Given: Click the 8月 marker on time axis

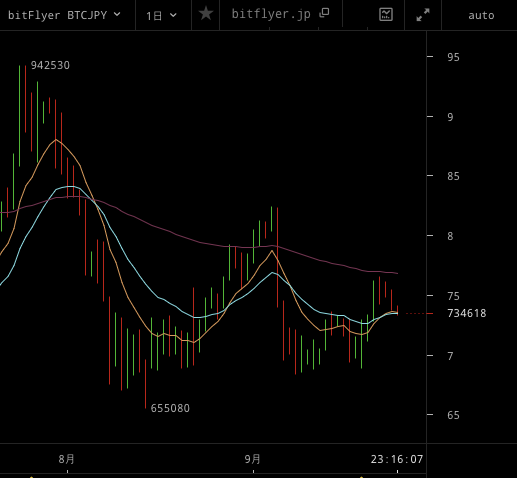Looking at the screenshot, I should click(66, 459).
